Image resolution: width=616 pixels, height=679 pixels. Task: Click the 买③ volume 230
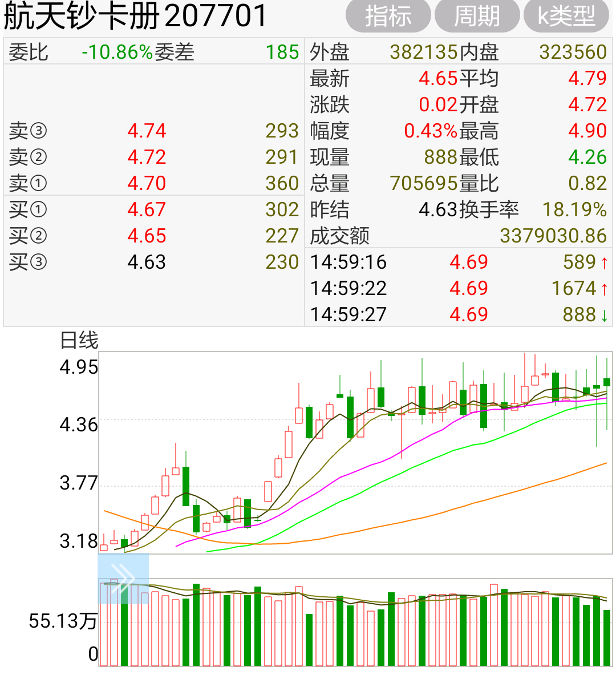click(282, 262)
